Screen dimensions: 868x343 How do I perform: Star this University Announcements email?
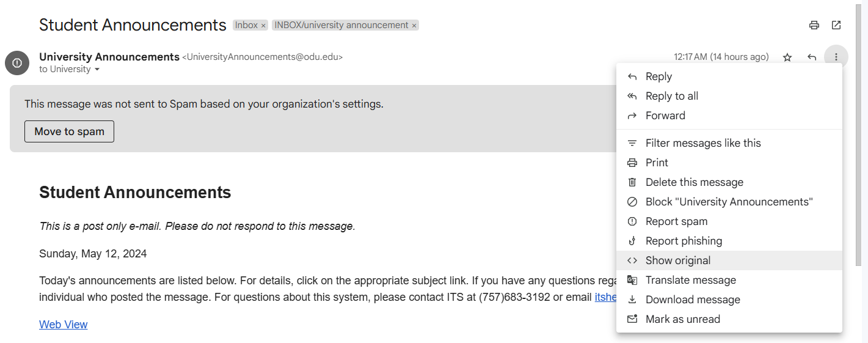click(787, 57)
